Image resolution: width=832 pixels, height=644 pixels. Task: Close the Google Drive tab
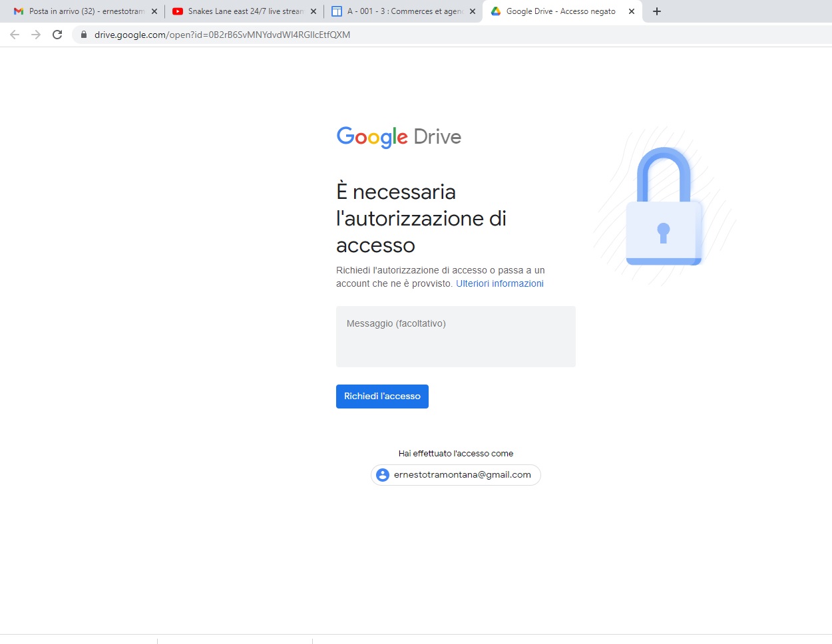click(632, 11)
